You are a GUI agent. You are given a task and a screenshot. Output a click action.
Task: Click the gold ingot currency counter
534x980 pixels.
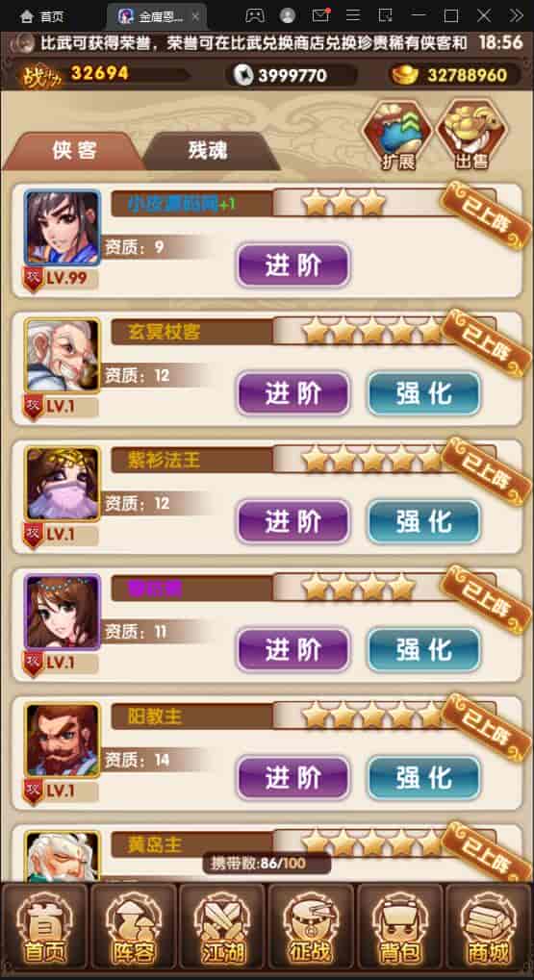point(456,76)
